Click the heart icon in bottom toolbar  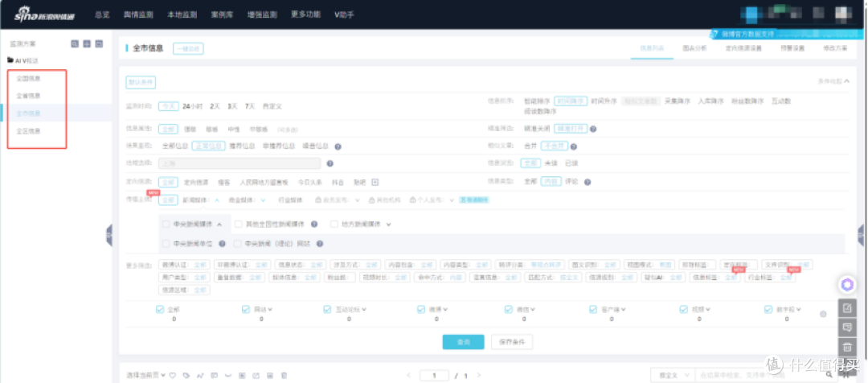point(172,376)
